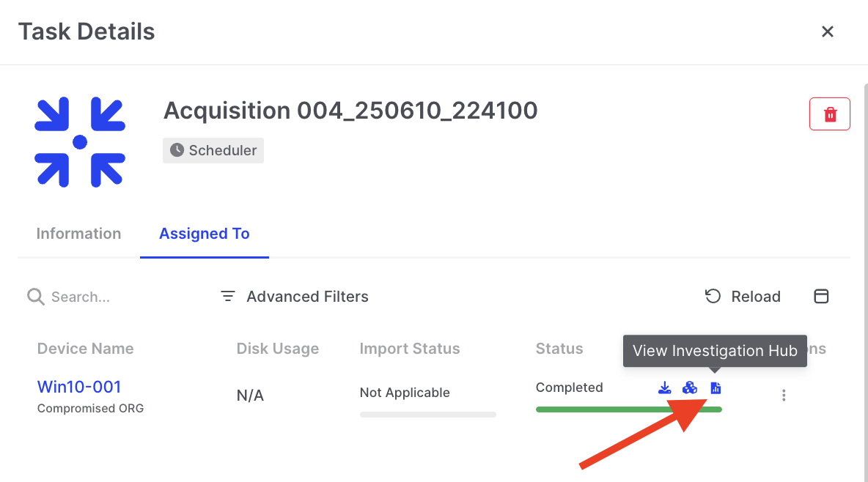Click the download icon for Win10-001

[665, 388]
